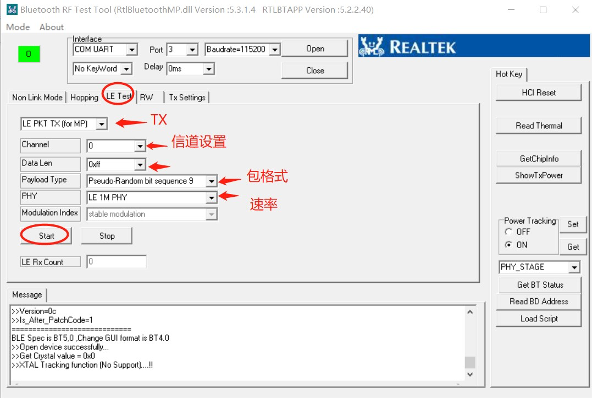This screenshot has height=398, width=592.
Task: Click the Realtek logo banner
Action: coord(473,46)
